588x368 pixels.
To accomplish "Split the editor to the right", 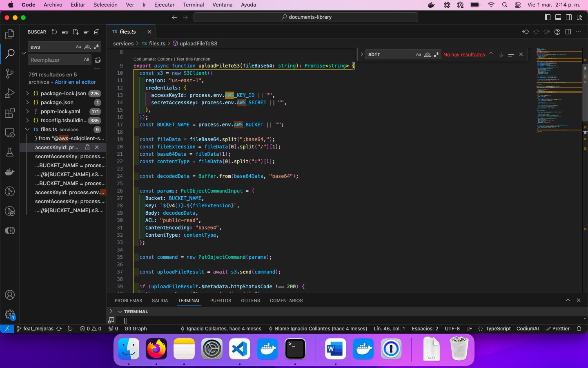I will pos(568,32).
